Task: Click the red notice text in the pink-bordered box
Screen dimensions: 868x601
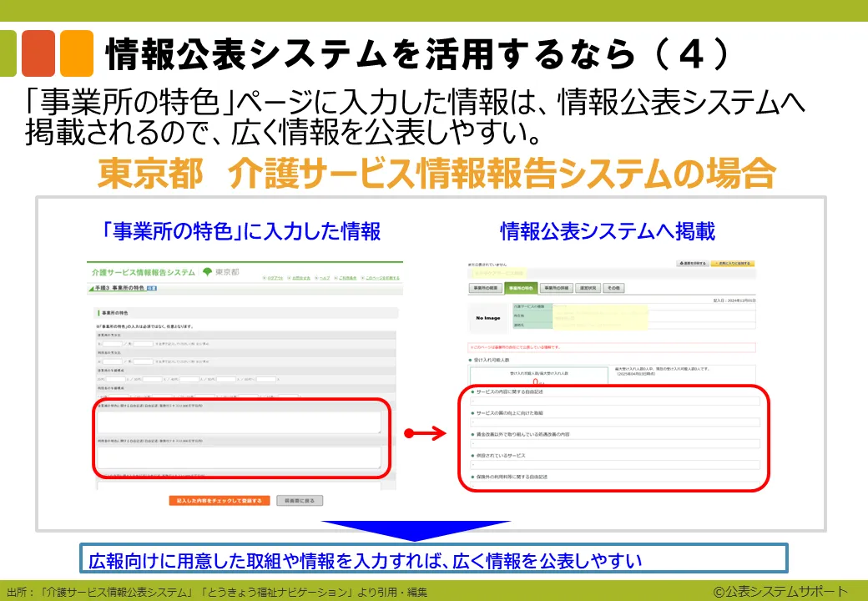Action: pyautogui.click(x=516, y=347)
